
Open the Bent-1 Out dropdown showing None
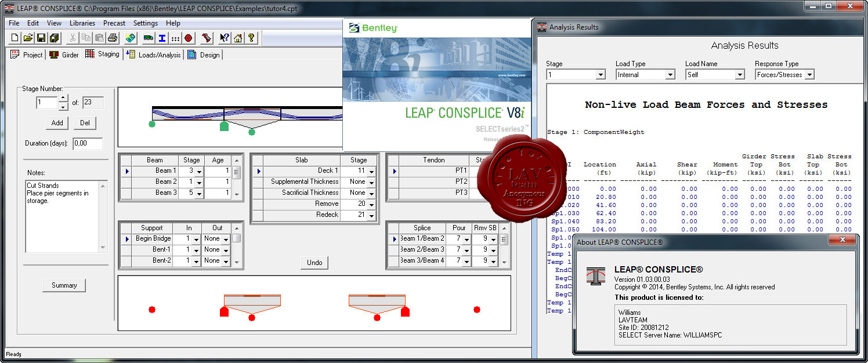click(x=226, y=250)
